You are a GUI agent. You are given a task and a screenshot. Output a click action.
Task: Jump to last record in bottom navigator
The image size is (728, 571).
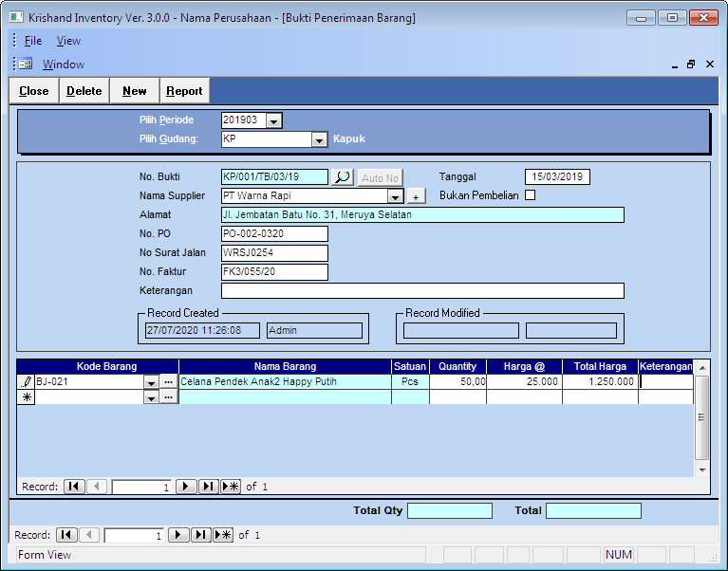201,535
